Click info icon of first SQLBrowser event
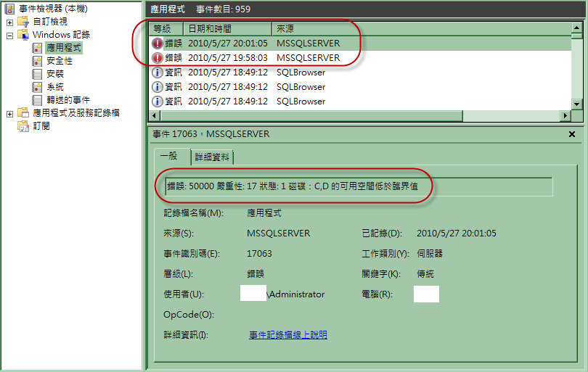The image size is (588, 372). tap(157, 73)
